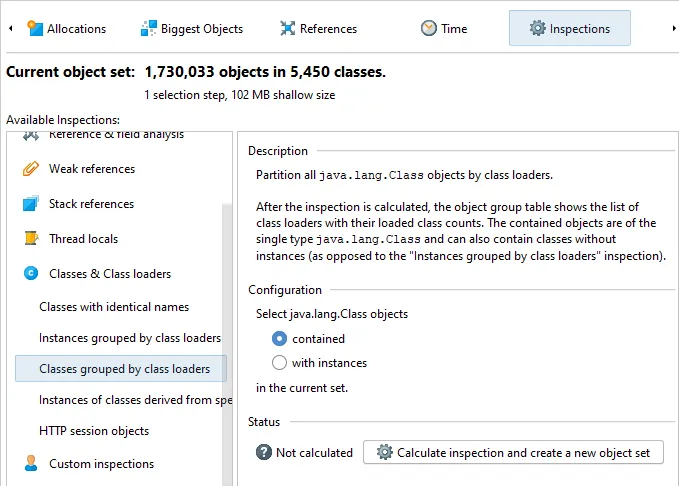This screenshot has height=486, width=679.
Task: Click the Custom inspections person icon
Action: pos(31,463)
